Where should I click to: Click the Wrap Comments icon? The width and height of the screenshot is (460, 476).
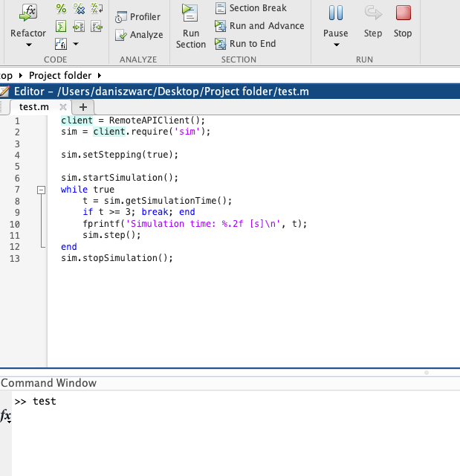tap(97, 8)
